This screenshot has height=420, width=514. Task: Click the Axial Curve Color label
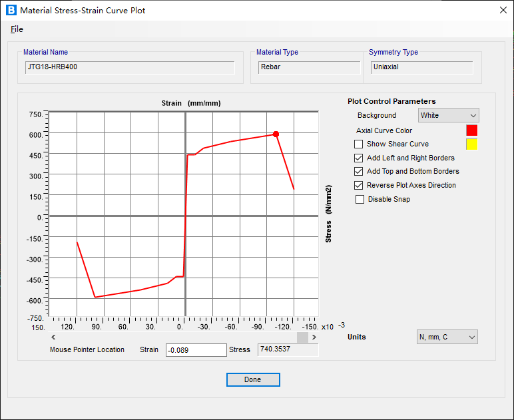(384, 130)
